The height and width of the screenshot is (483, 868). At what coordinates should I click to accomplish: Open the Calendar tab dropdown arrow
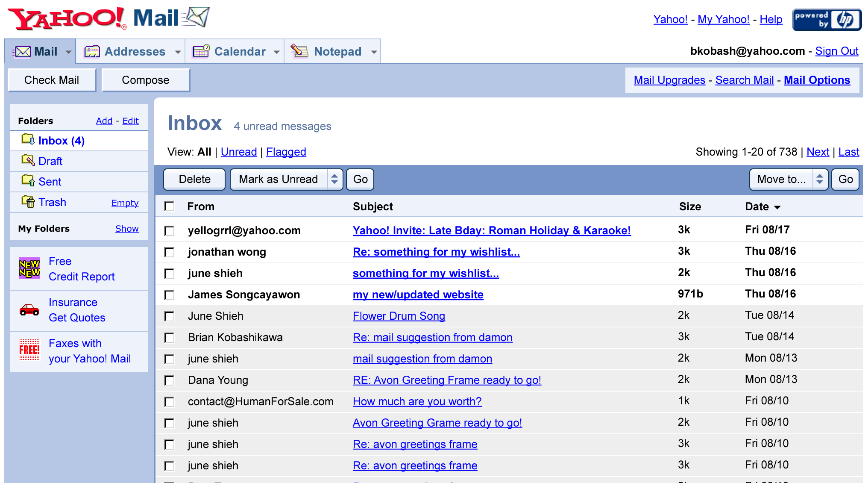[x=277, y=52]
